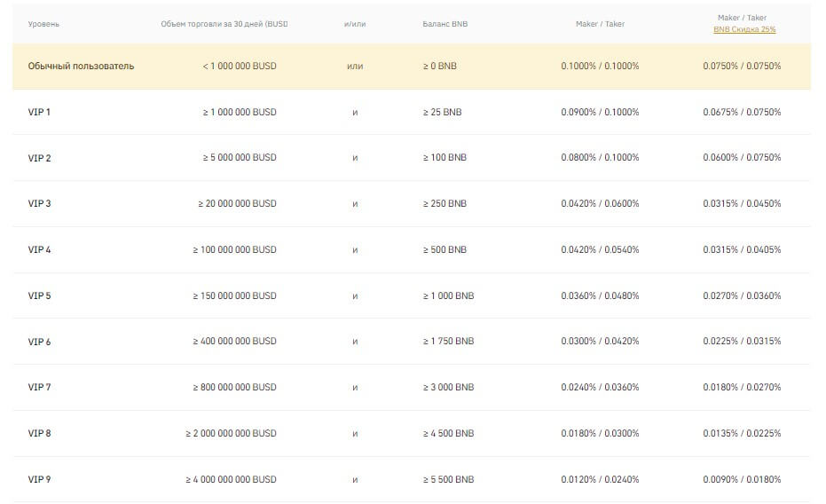
Task: Click the "Уровень" column header
Action: [43, 24]
